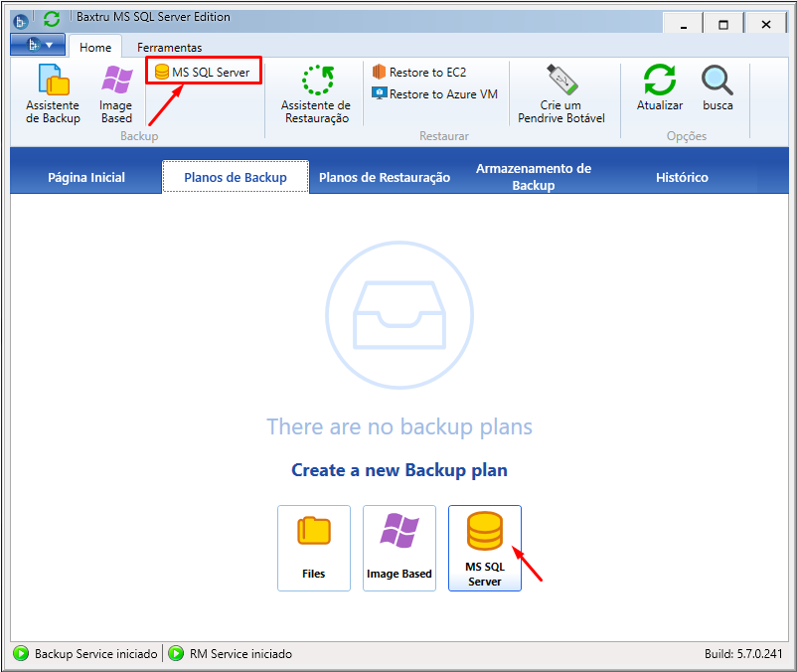The width and height of the screenshot is (797, 672).
Task: Click MS SQL Server in the ribbon
Action: pyautogui.click(x=203, y=73)
